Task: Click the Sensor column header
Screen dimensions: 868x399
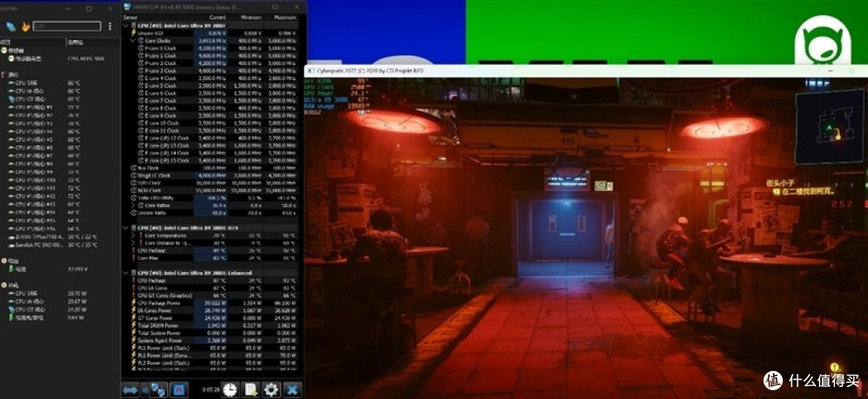Action: coord(131,18)
